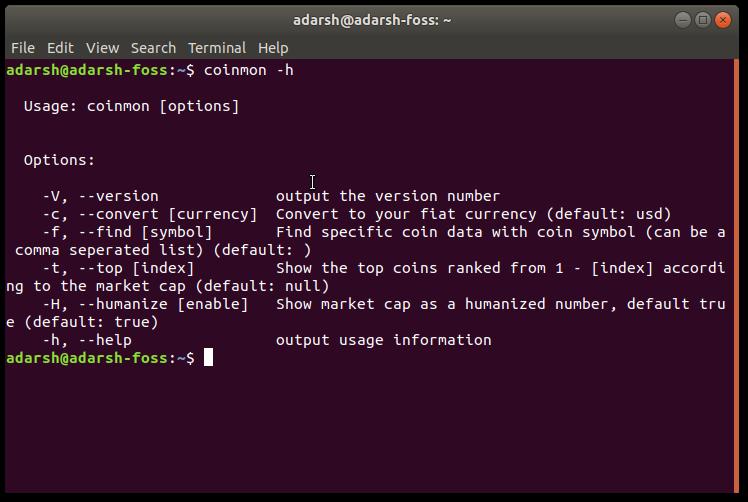Click the '--convert [currency]' option text
The height and width of the screenshot is (502, 748).
pos(168,214)
